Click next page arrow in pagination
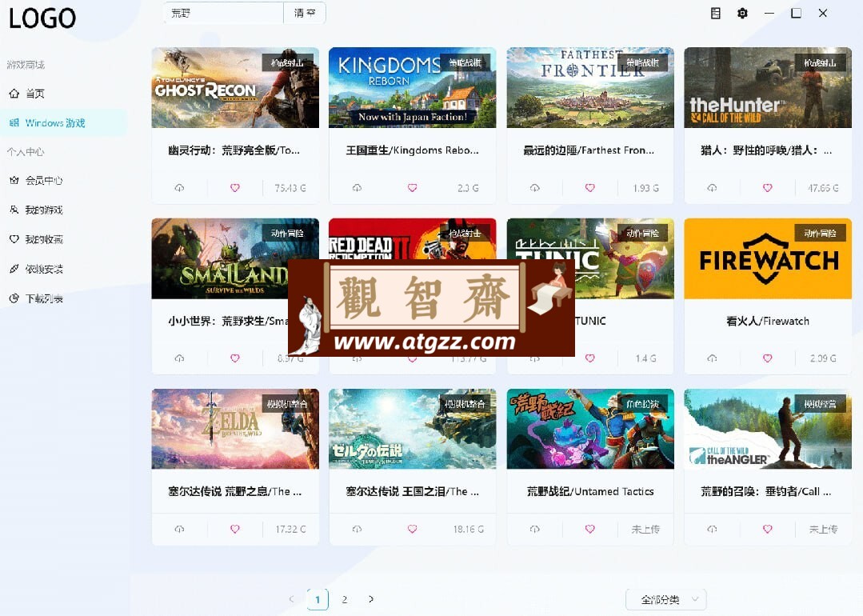 pos(371,599)
